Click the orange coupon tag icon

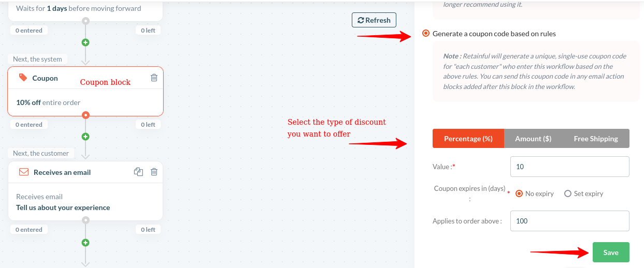tap(23, 78)
